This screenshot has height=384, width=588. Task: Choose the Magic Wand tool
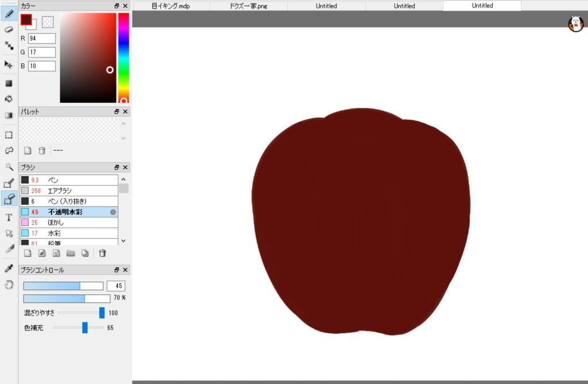(x=9, y=167)
